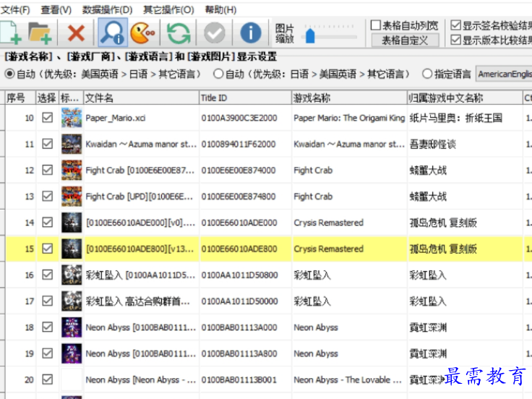
Task: Toggle the 显示版本比较结果 checkbox
Action: [455, 40]
